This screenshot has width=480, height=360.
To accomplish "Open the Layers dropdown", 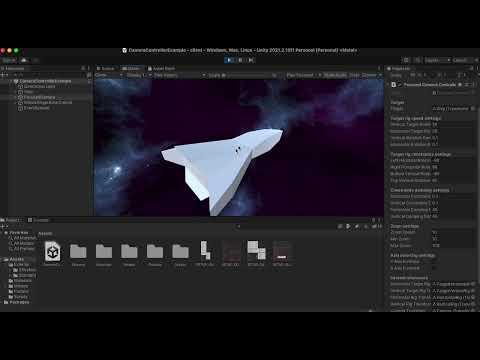I will point(437,60).
